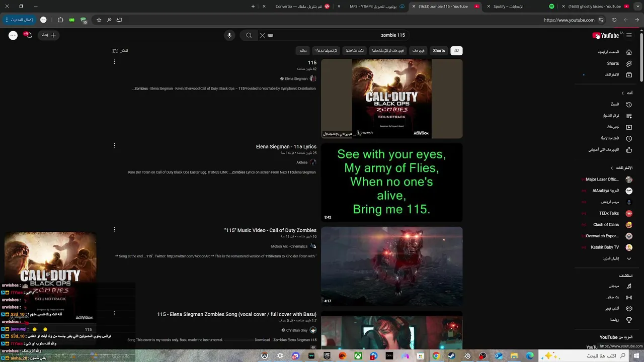Open the AlArabiya channel subscription

point(607,191)
